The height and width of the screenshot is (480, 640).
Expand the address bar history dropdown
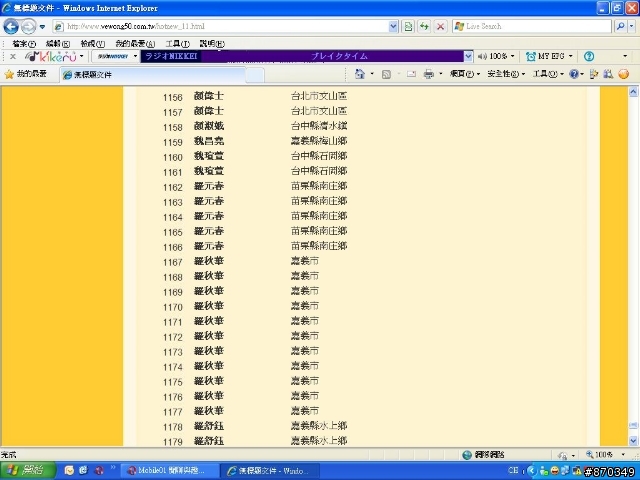click(393, 27)
